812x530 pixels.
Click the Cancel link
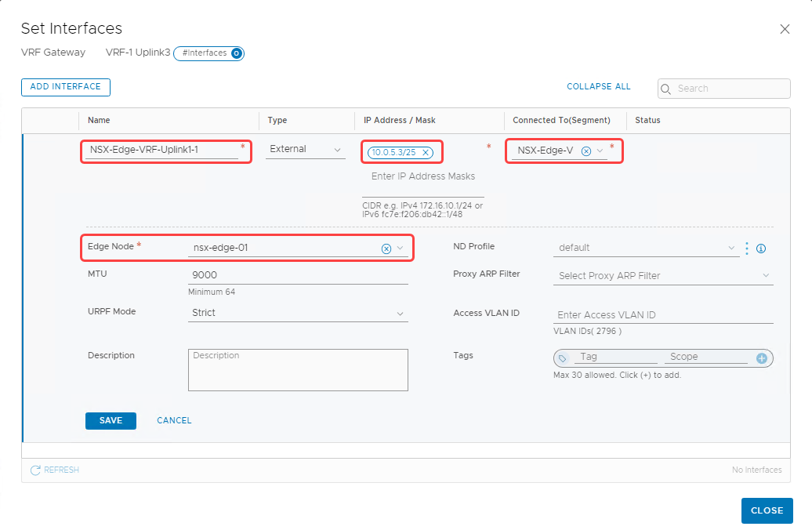174,421
